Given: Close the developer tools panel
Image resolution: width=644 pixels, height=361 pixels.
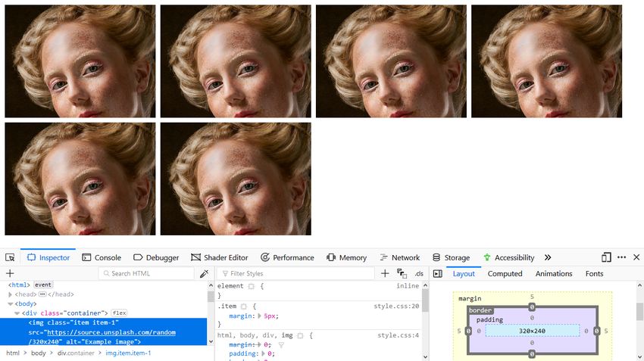Looking at the screenshot, I should (x=636, y=257).
